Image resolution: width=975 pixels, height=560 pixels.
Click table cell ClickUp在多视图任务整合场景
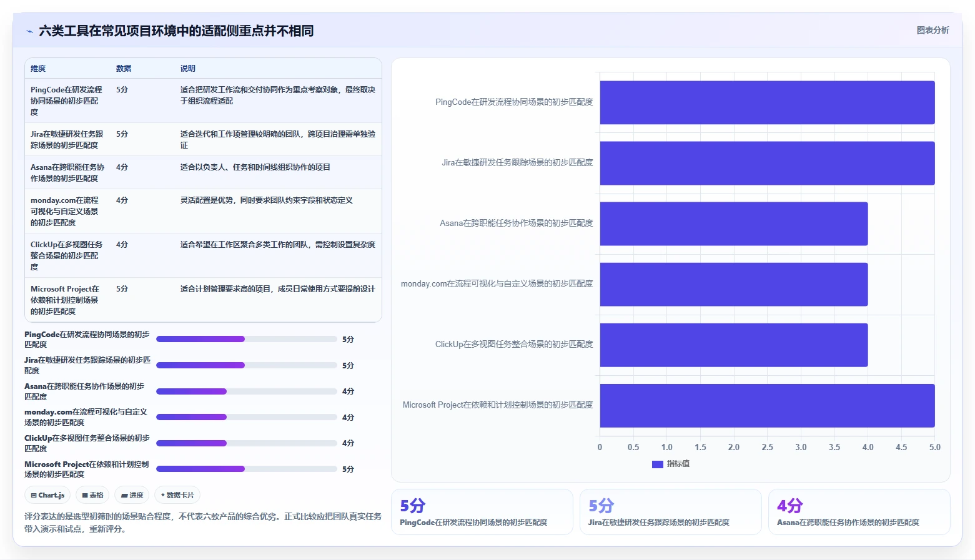click(67, 256)
